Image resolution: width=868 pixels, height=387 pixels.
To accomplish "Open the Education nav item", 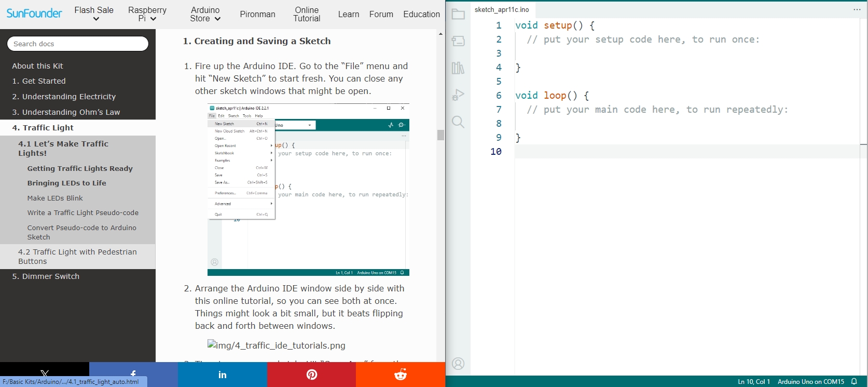I will tap(421, 14).
